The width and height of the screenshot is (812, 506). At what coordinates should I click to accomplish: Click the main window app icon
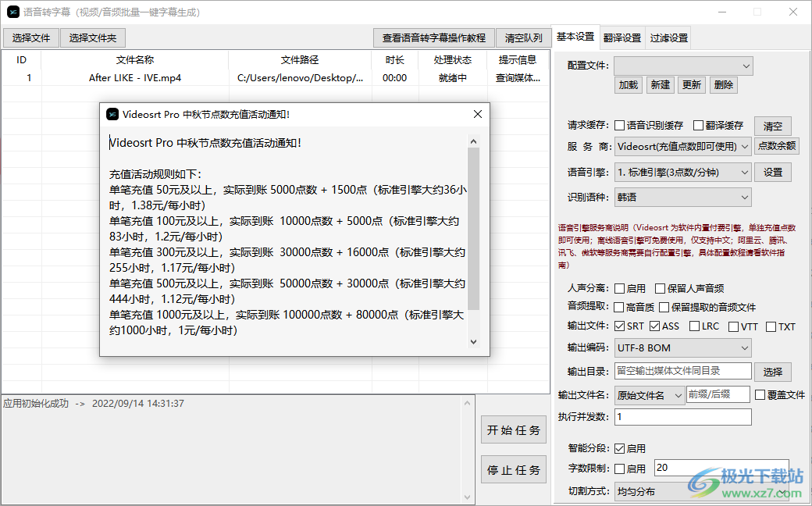(x=13, y=12)
